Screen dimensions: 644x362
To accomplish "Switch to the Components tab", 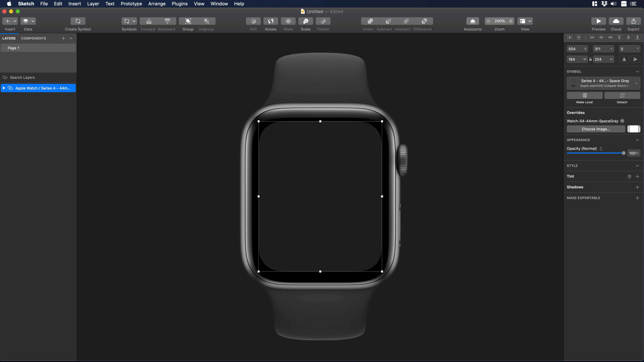I will coord(33,38).
